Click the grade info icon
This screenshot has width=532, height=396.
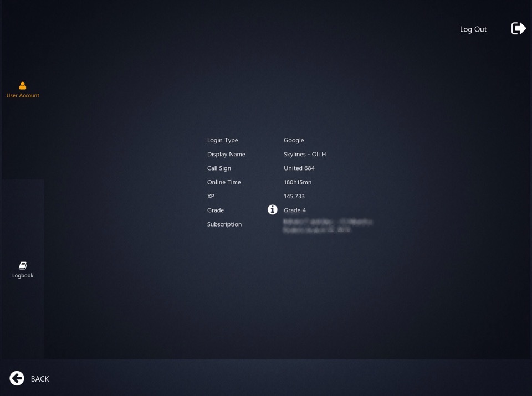pyautogui.click(x=273, y=210)
